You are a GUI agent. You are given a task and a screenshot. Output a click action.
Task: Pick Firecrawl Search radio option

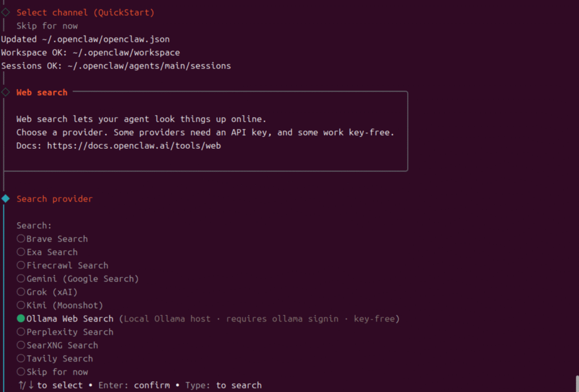click(x=21, y=265)
